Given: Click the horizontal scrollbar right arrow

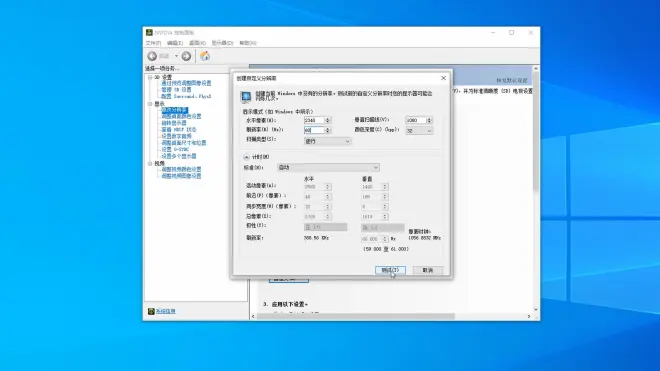Looking at the screenshot, I should point(529,316).
